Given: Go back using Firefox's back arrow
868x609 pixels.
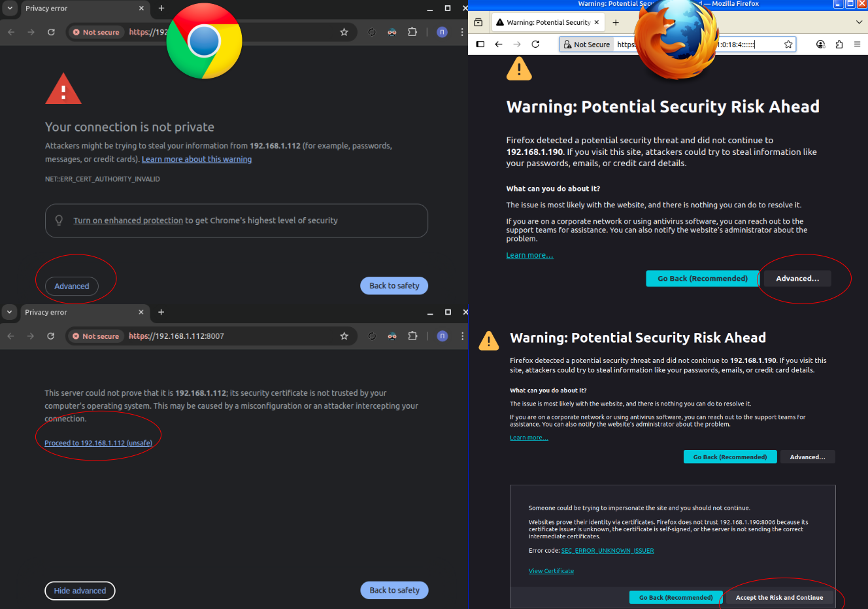Looking at the screenshot, I should coord(499,44).
